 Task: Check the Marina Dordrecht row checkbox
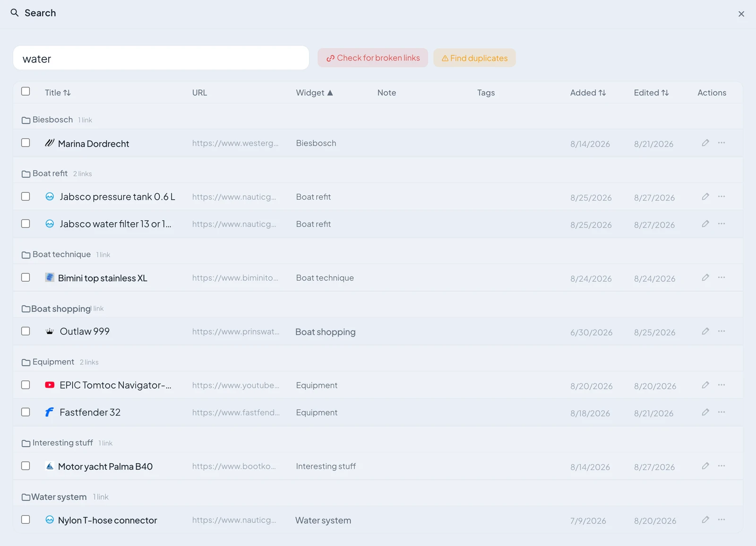point(26,143)
